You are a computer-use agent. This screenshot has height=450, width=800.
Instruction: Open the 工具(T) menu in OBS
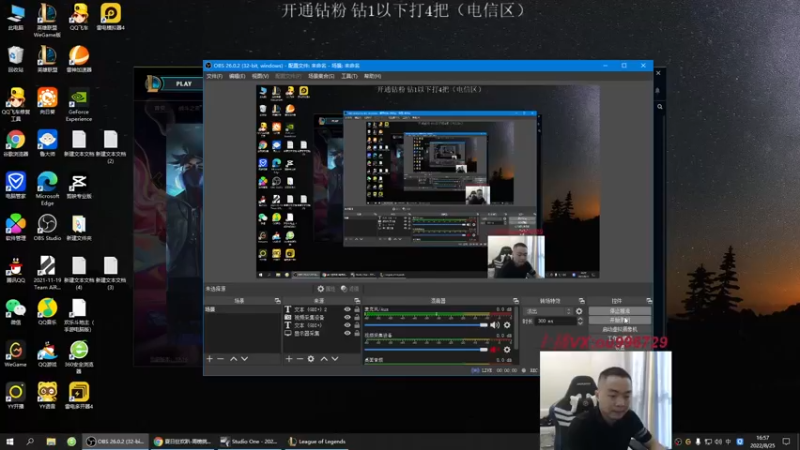pyautogui.click(x=349, y=76)
